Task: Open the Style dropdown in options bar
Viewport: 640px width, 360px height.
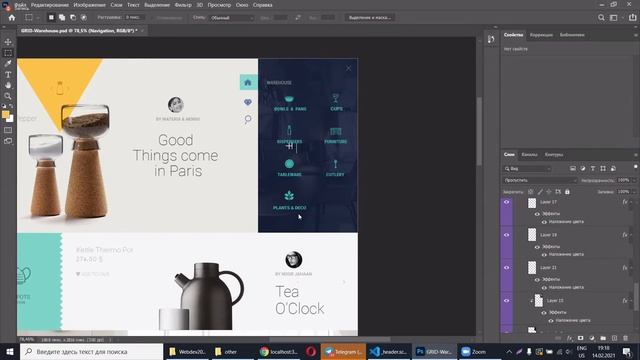Action: pyautogui.click(x=232, y=18)
